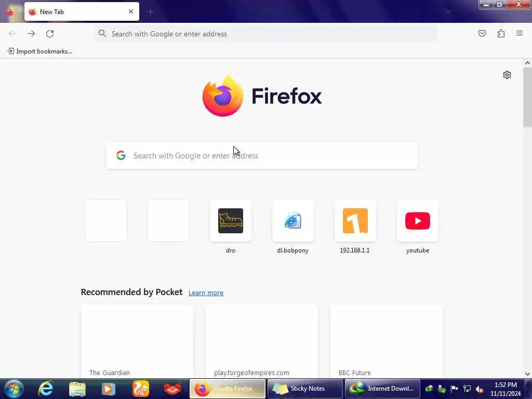Click the Action Center flag tray icon
Screen dimensions: 532x399
(454, 389)
